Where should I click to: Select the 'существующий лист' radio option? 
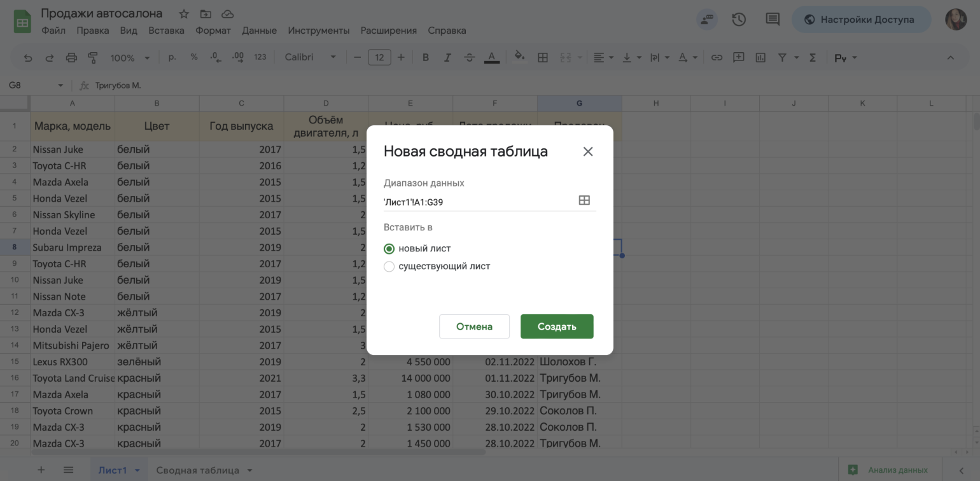pos(389,267)
